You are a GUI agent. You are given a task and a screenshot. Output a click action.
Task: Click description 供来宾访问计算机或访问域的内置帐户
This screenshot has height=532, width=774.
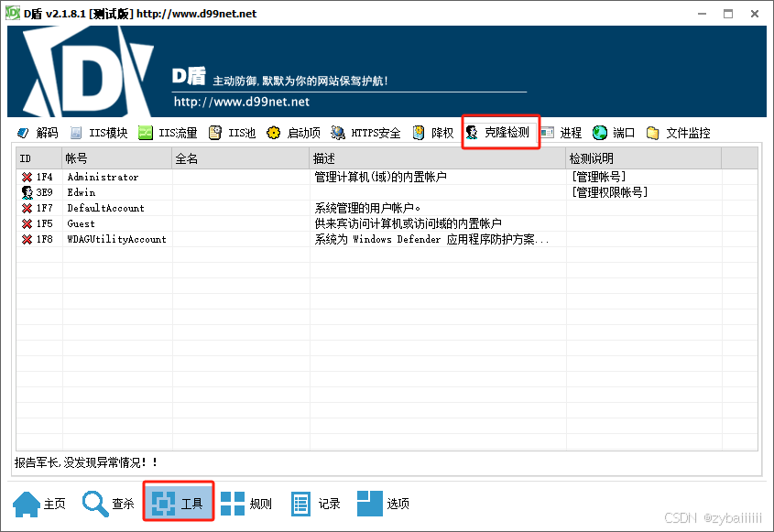tap(409, 223)
